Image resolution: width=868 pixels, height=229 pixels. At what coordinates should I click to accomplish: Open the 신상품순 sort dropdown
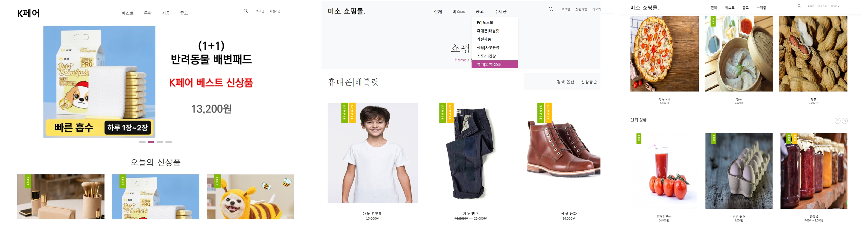pyautogui.click(x=589, y=82)
